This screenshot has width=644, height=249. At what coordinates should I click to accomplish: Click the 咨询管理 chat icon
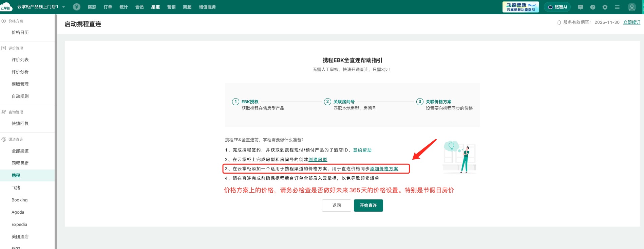[x=4, y=112]
